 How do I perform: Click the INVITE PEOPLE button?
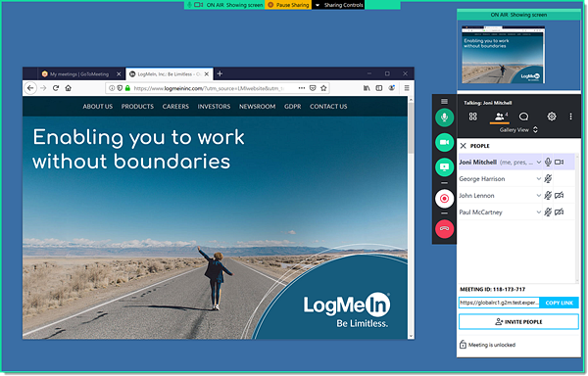click(x=518, y=322)
